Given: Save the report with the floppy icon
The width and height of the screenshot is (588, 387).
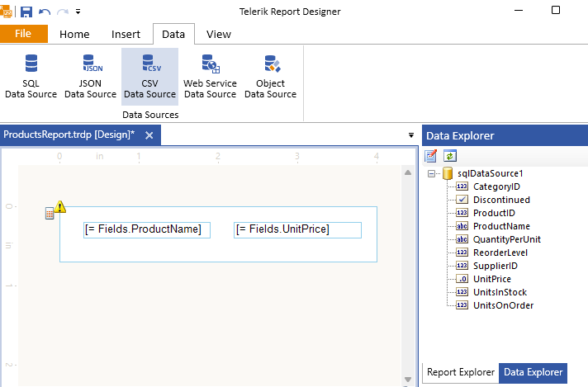Looking at the screenshot, I should 26,12.
